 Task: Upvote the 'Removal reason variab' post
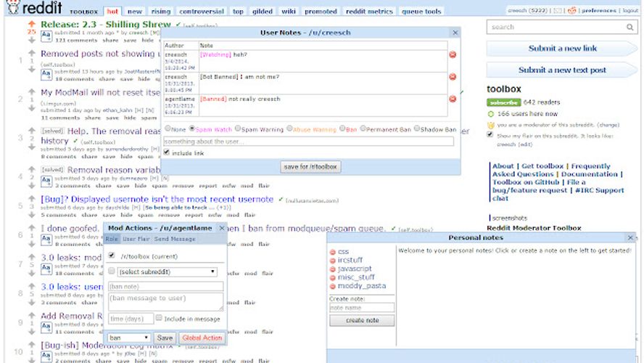32,169
